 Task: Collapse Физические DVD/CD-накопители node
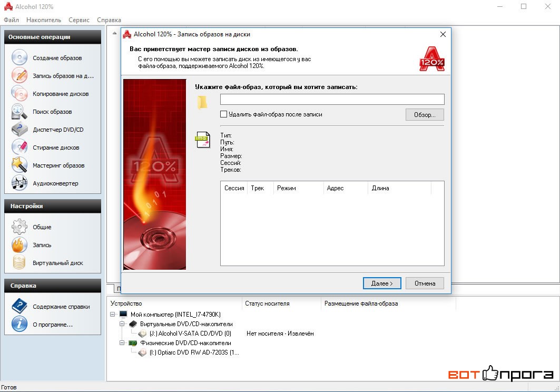(122, 342)
